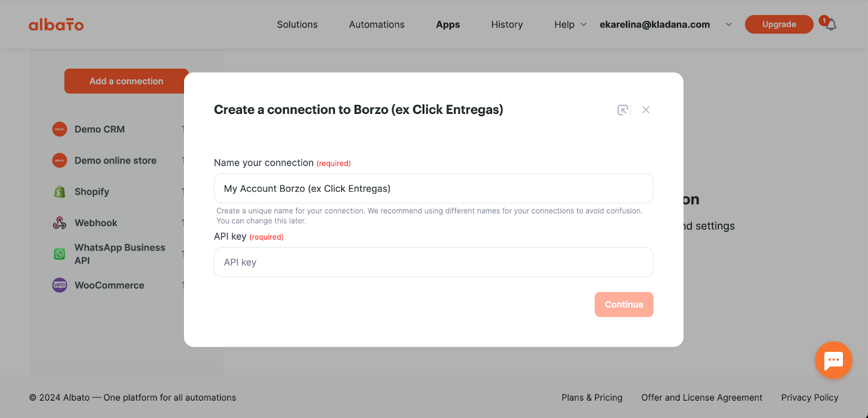Expand the account menu chevron
Image resolution: width=868 pixels, height=418 pixels.
(729, 24)
